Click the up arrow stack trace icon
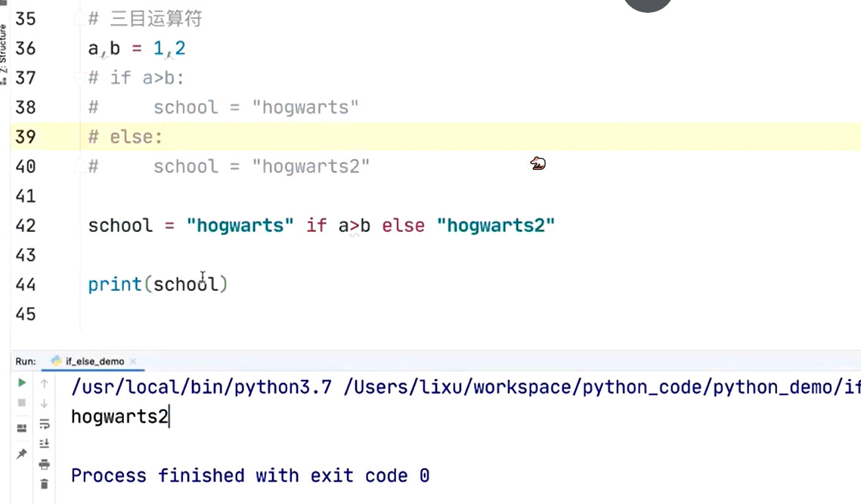 pyautogui.click(x=45, y=383)
